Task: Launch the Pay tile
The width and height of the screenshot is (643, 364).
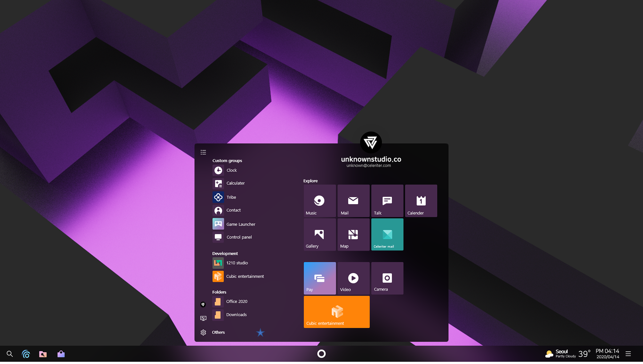Action: [319, 278]
